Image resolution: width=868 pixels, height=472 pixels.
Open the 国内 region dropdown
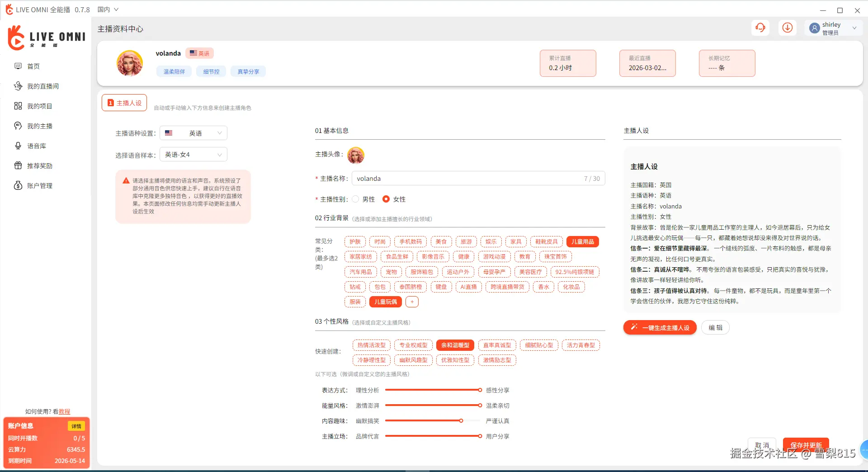pyautogui.click(x=108, y=9)
